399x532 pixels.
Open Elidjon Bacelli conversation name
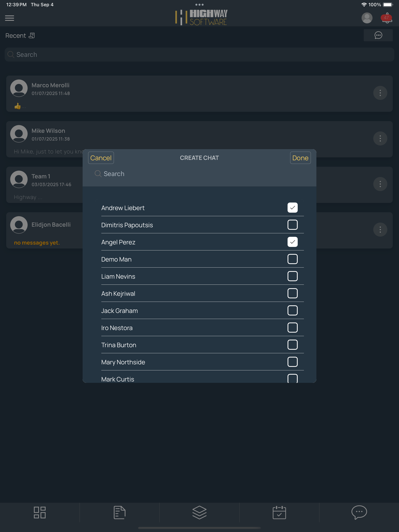(51, 225)
